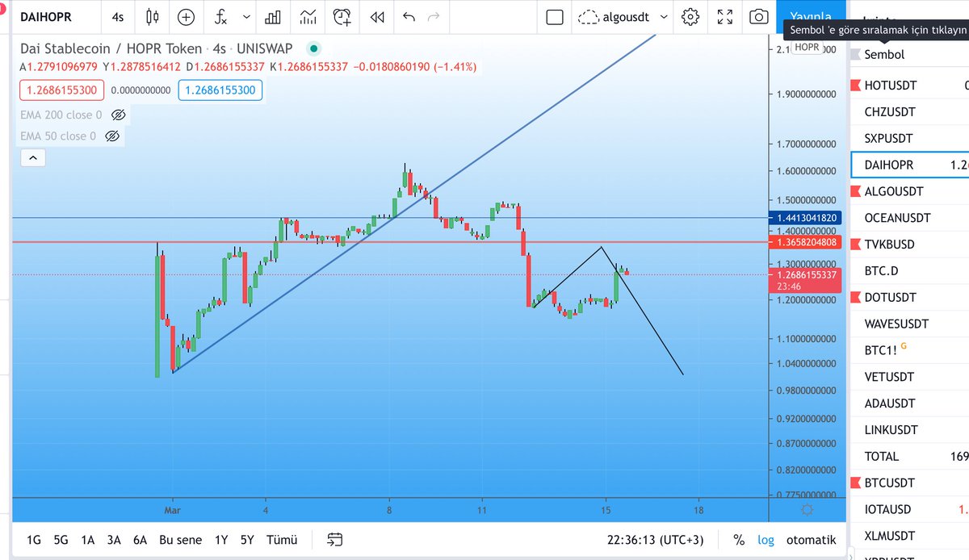Toggle the red flag beside DOTUSDT
Image resolution: width=969 pixels, height=560 pixels.
[855, 298]
